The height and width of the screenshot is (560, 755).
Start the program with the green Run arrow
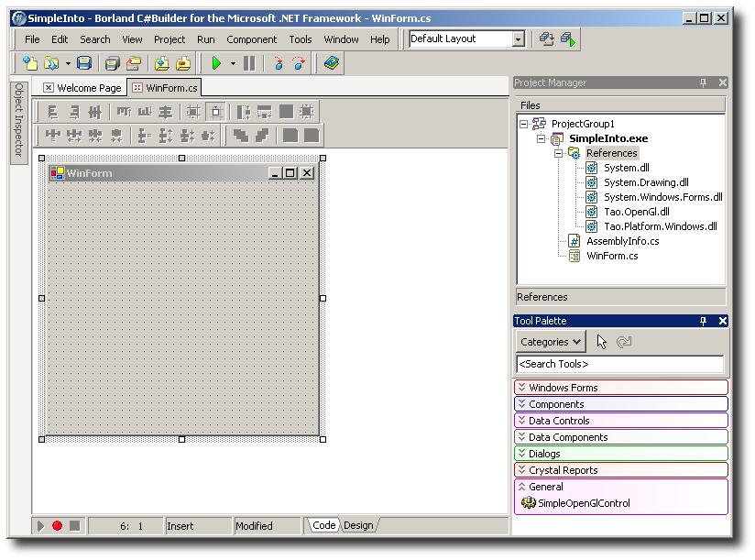[216, 63]
